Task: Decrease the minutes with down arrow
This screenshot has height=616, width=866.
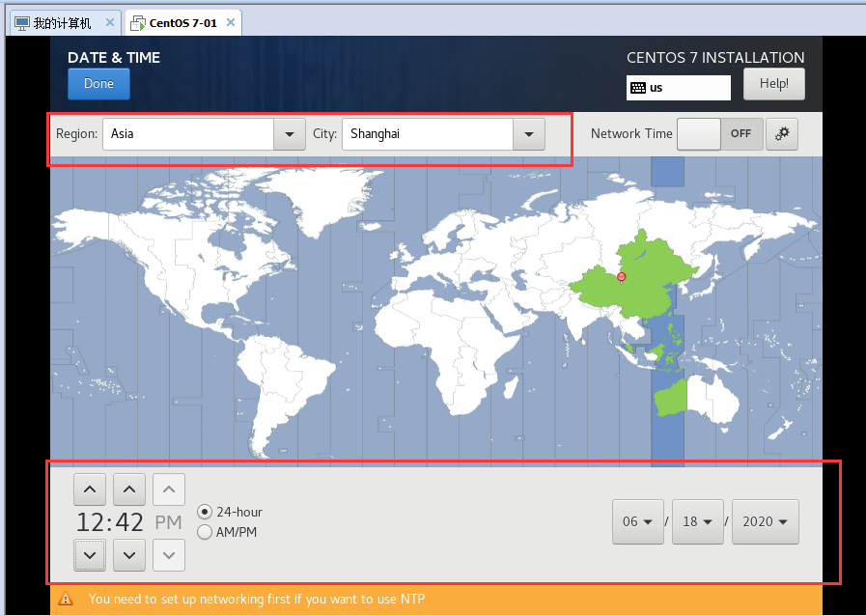Action: point(129,555)
